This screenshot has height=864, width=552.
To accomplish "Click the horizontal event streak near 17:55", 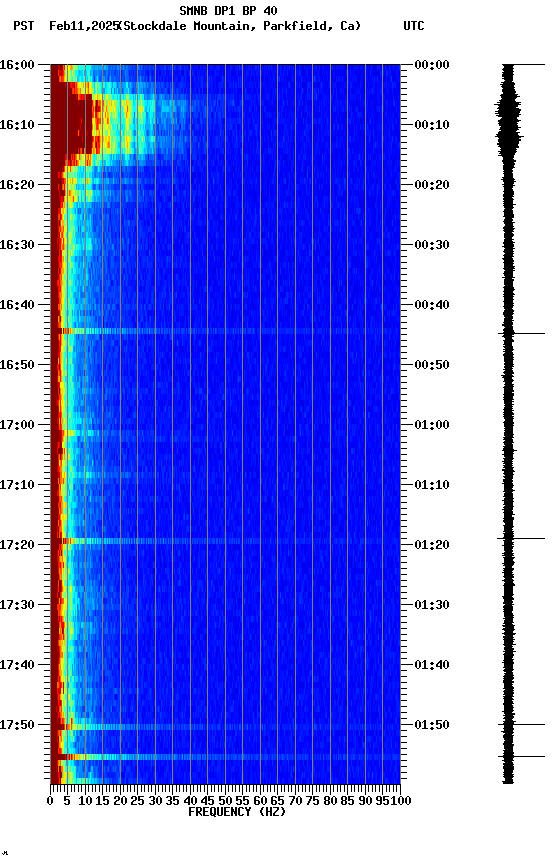I will click(x=225, y=757).
